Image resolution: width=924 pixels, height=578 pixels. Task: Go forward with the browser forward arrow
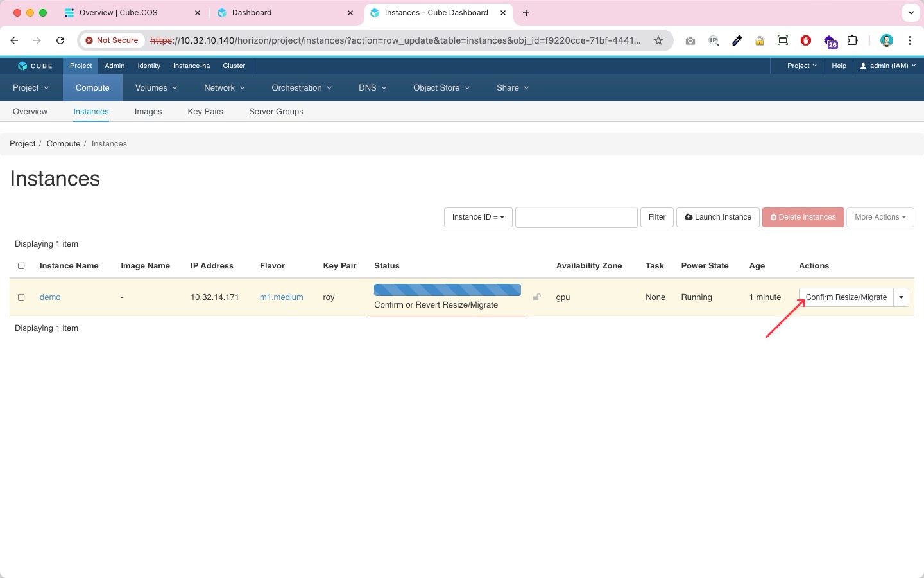[x=37, y=40]
